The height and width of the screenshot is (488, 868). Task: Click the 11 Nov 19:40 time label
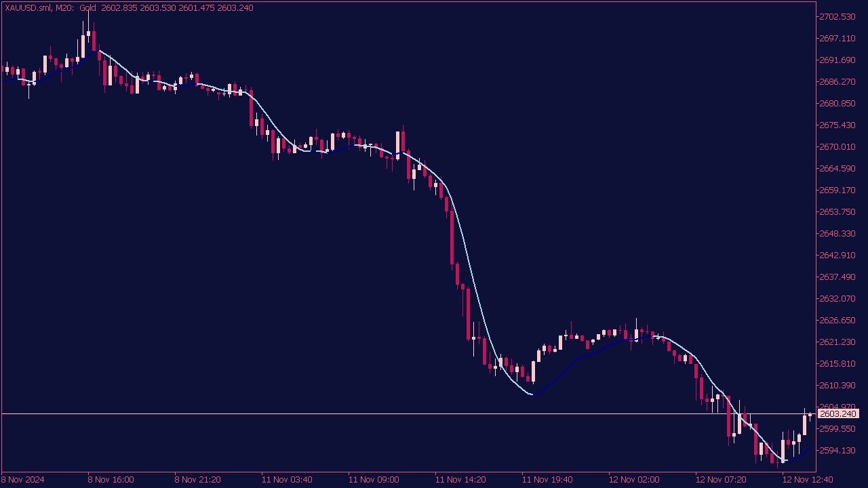pyautogui.click(x=547, y=480)
